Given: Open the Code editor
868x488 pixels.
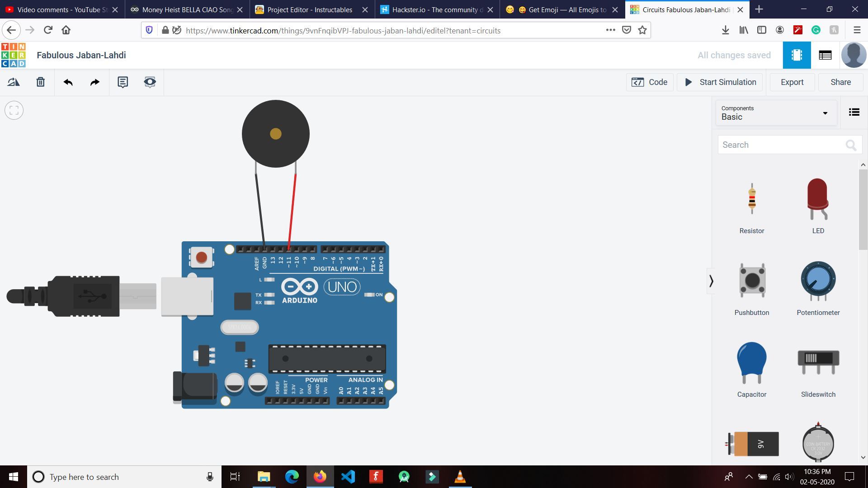Looking at the screenshot, I should tap(650, 82).
